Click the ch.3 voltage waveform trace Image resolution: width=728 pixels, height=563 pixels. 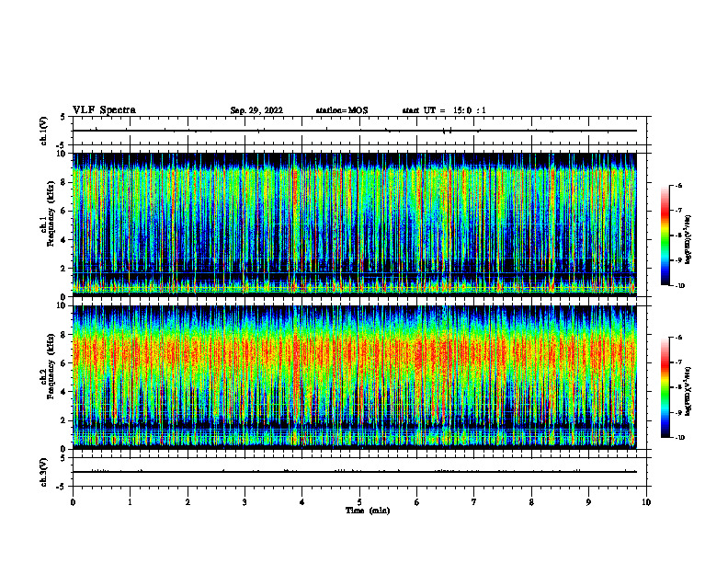coord(355,472)
